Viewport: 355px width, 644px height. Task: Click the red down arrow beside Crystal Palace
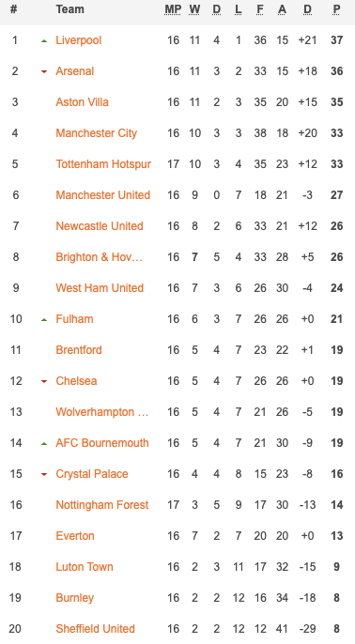44,474
